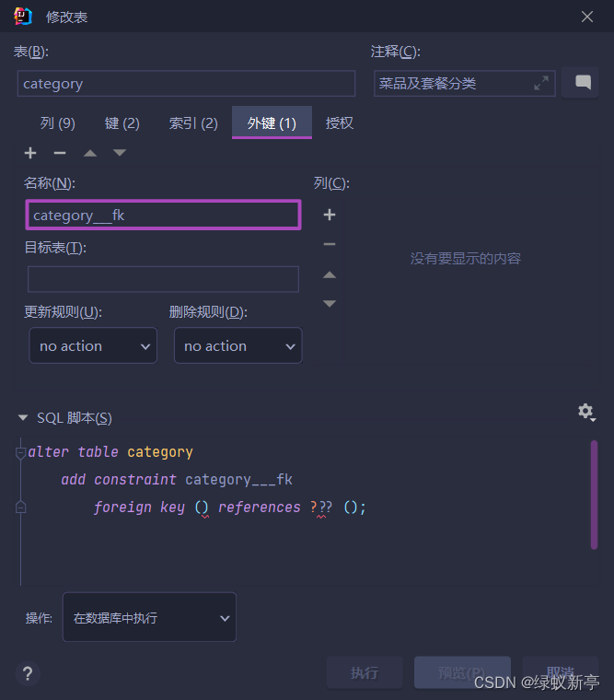Switch to the 索引 (2) tab

193,123
